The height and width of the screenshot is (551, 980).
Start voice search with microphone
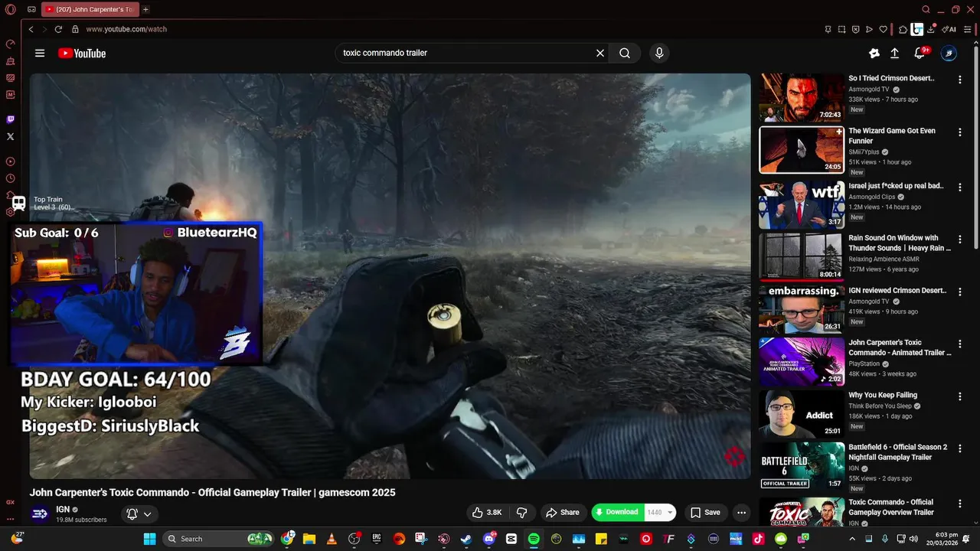(x=659, y=53)
